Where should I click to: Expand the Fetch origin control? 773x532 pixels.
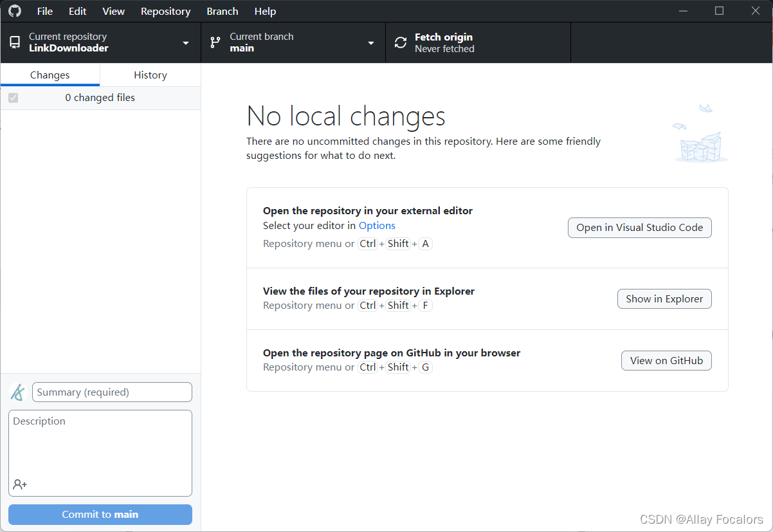[x=478, y=42]
